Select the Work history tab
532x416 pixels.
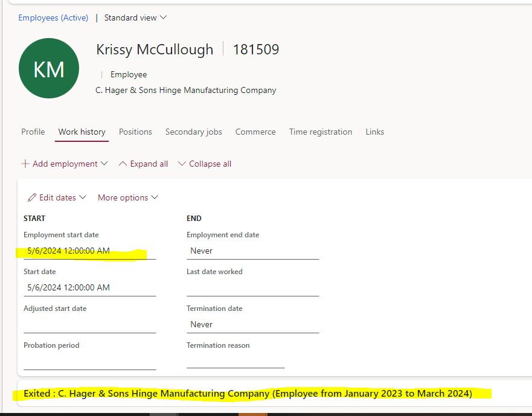pyautogui.click(x=82, y=132)
